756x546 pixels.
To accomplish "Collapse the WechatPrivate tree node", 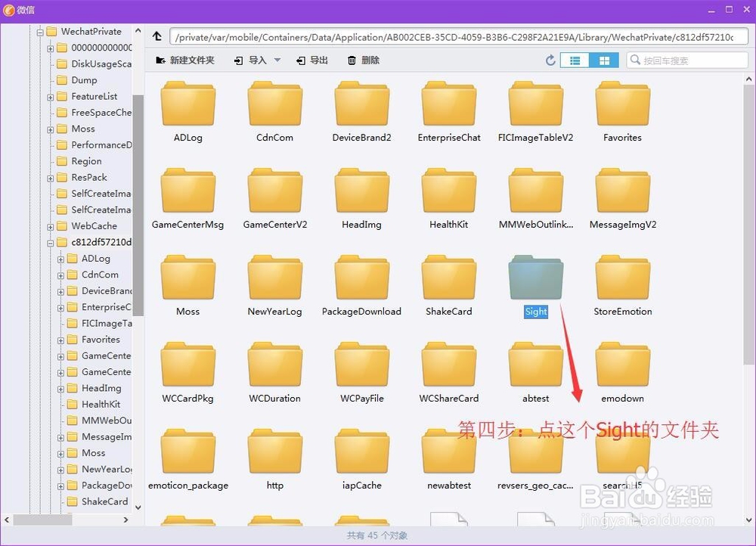I will click(40, 33).
